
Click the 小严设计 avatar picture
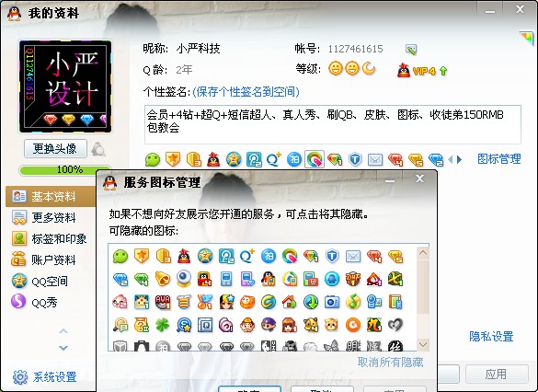[x=65, y=86]
